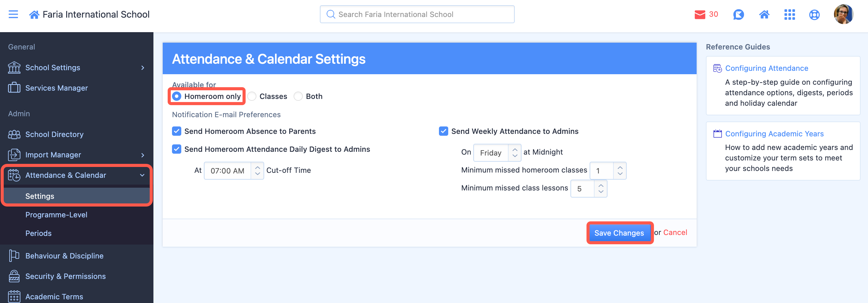868x303 pixels.
Task: Open the Configuring Attendance guide link
Action: click(766, 68)
